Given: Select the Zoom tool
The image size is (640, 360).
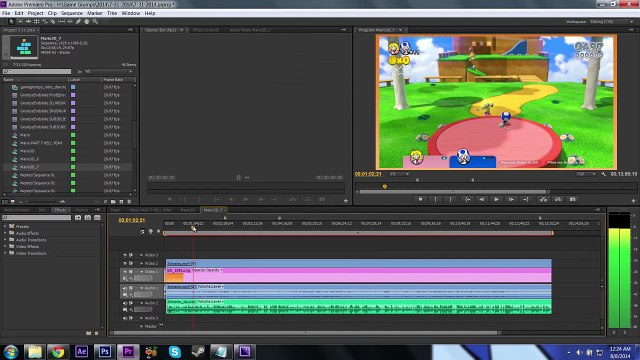Looking at the screenshot, I should [95, 21].
